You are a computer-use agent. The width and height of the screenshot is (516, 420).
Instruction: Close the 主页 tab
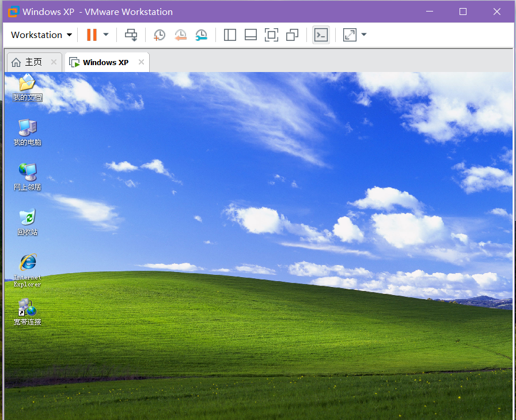pyautogui.click(x=54, y=62)
